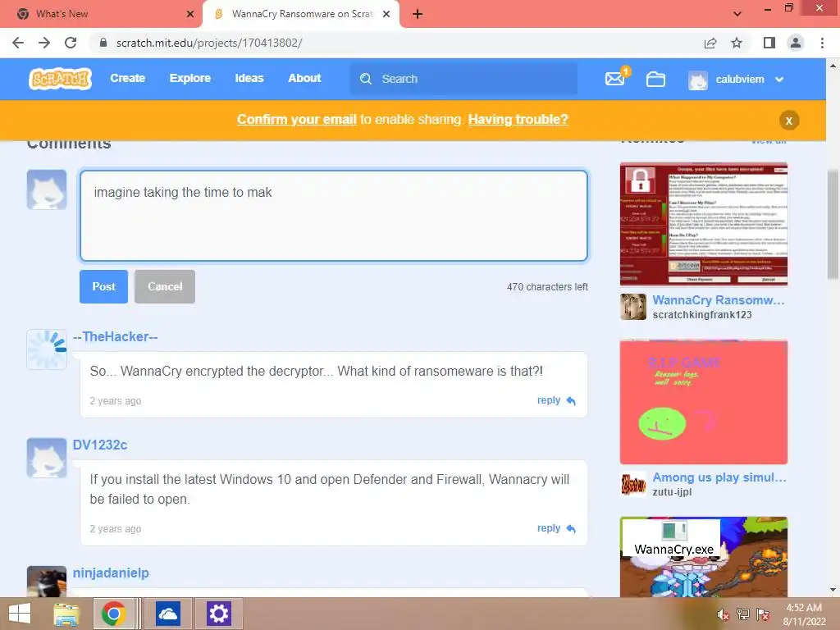Reply to --TheHacker--'s comment

(x=556, y=400)
